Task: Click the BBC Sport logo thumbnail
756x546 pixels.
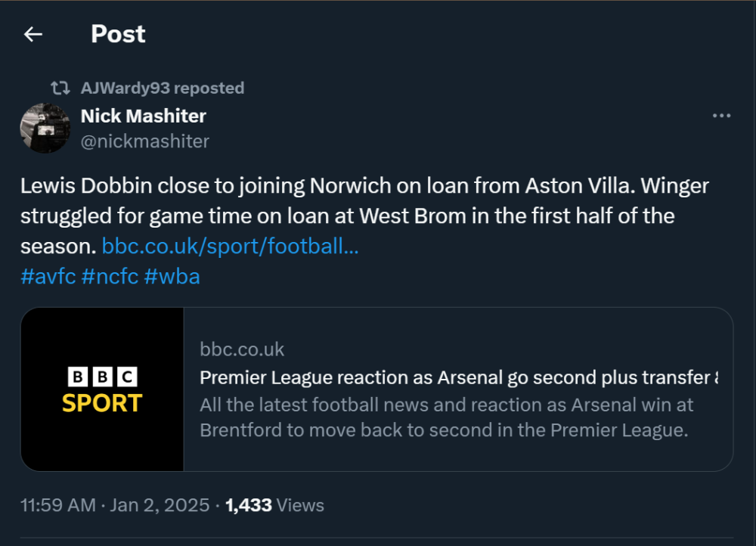Action: [x=102, y=389]
